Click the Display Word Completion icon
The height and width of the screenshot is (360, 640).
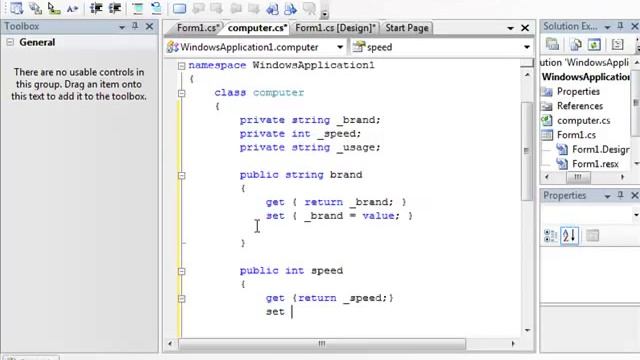pos(72,8)
